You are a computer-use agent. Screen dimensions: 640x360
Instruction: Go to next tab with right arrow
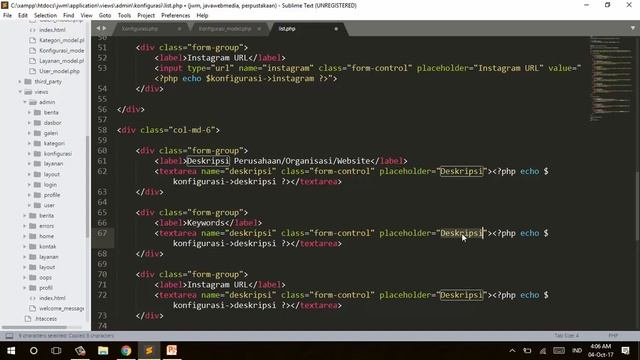coord(104,28)
